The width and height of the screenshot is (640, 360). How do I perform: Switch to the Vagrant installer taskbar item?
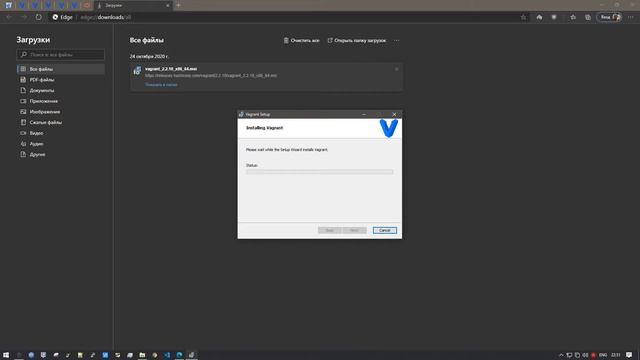(x=191, y=355)
